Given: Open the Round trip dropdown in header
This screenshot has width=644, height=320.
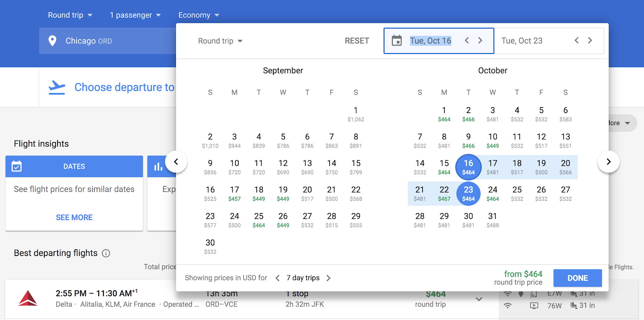Looking at the screenshot, I should (70, 15).
